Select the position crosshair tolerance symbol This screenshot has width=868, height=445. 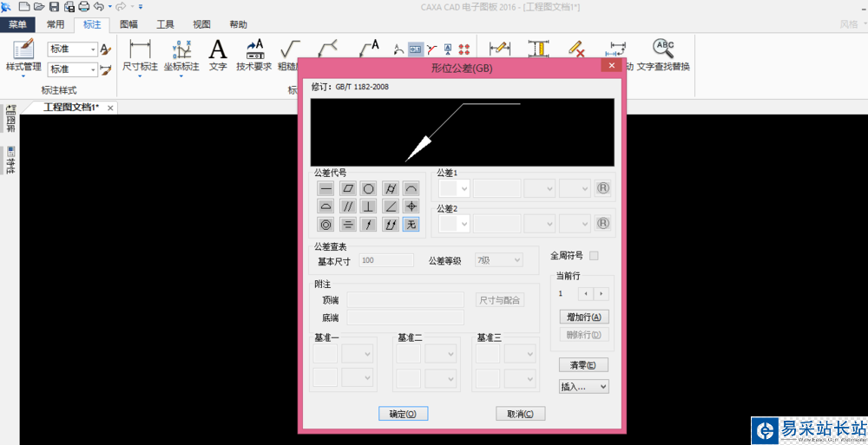(x=411, y=206)
